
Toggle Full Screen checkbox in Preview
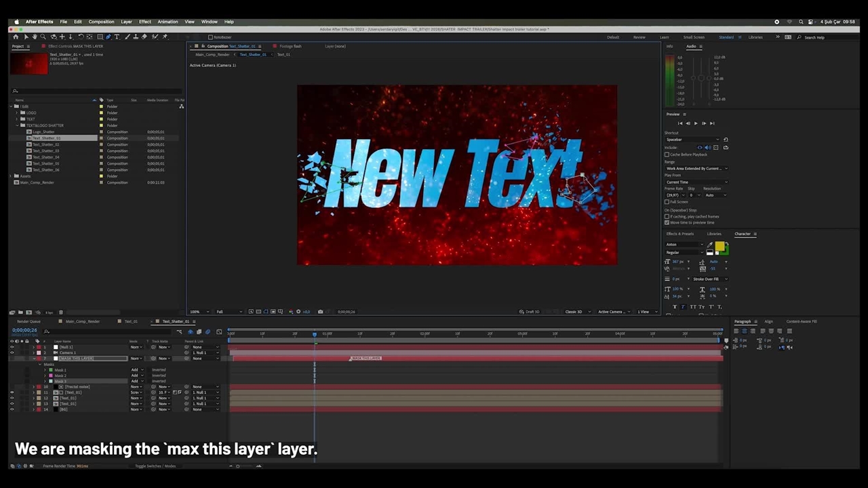pyautogui.click(x=667, y=202)
